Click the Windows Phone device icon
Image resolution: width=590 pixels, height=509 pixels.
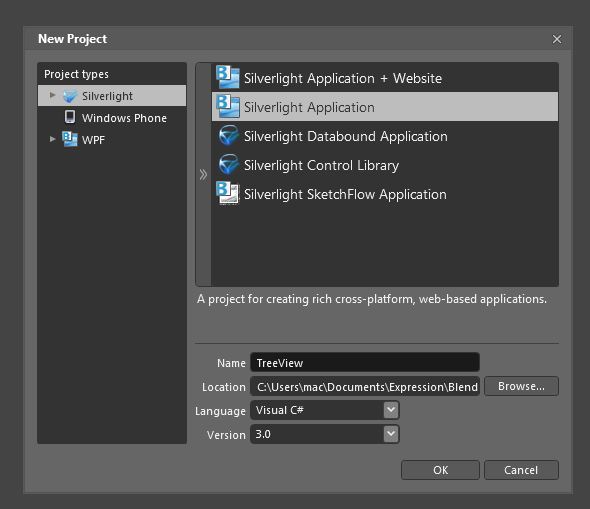(x=70, y=117)
